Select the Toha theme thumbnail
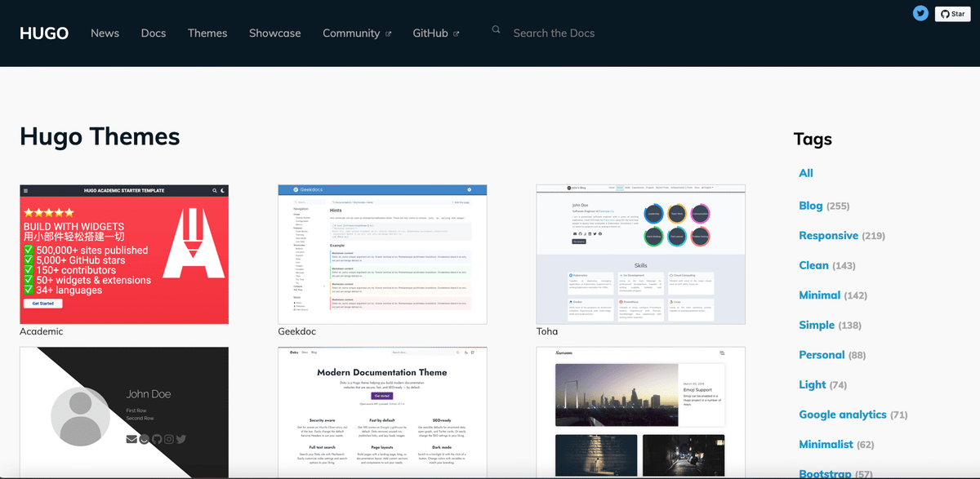 pos(640,254)
